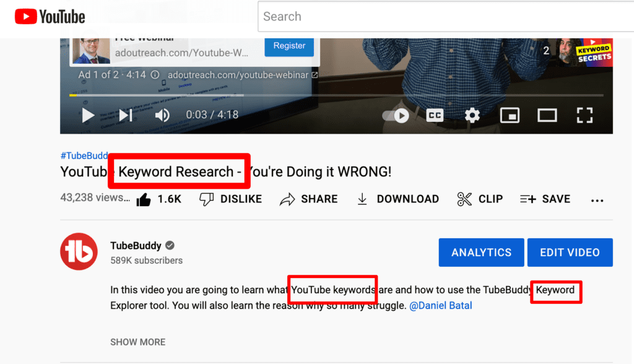Activate miniplayer mode icon

[x=510, y=115]
